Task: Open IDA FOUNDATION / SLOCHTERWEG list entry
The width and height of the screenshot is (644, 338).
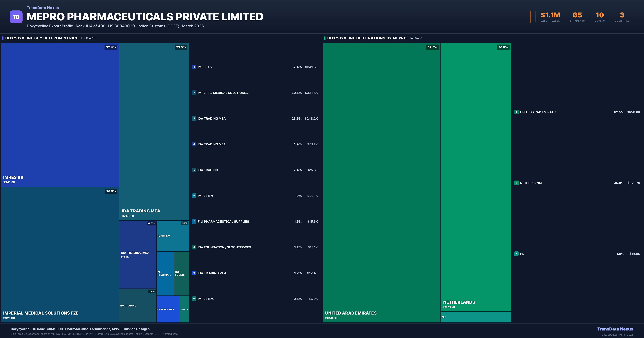Action: click(x=224, y=247)
